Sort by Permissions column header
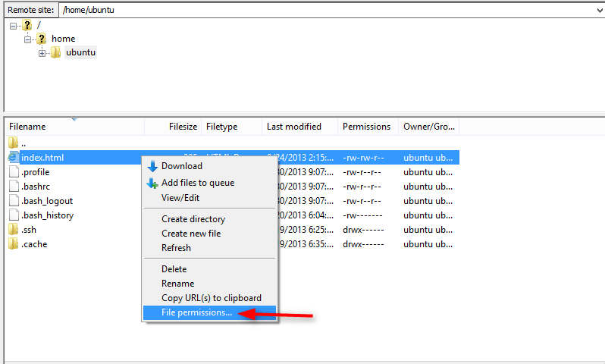 click(x=366, y=127)
